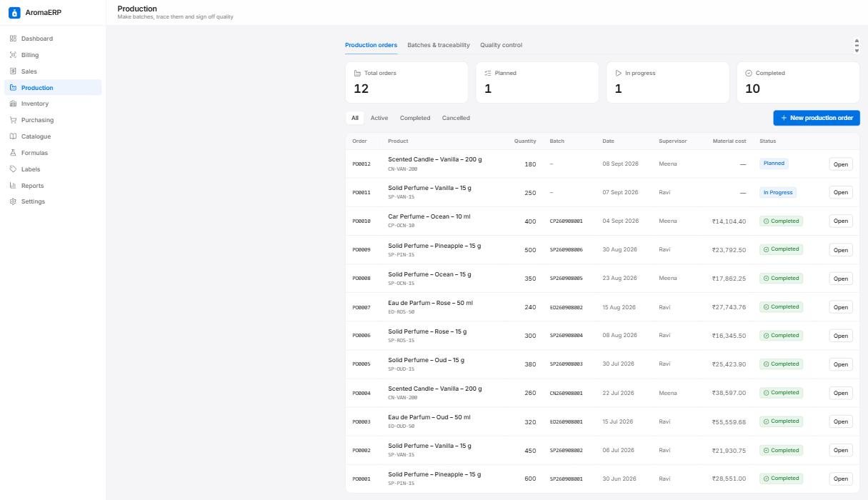
Task: Click batch code CP260908001
Action: click(566, 221)
